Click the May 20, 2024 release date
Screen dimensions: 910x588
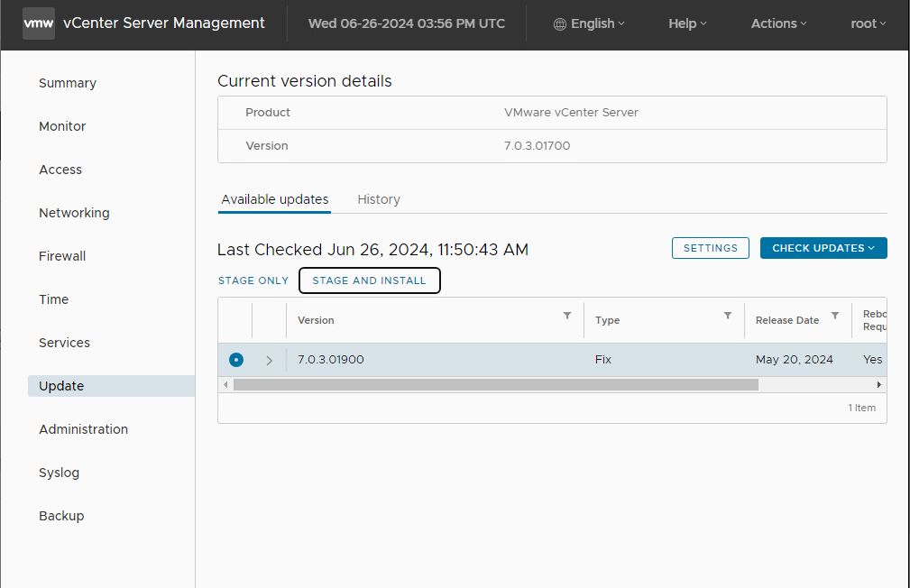(794, 360)
